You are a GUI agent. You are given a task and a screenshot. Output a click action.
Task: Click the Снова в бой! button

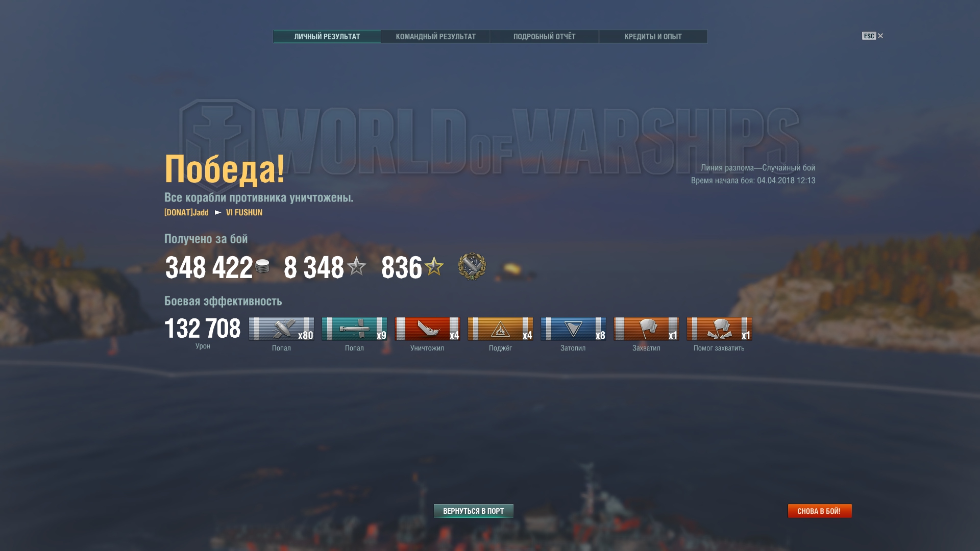(x=820, y=511)
